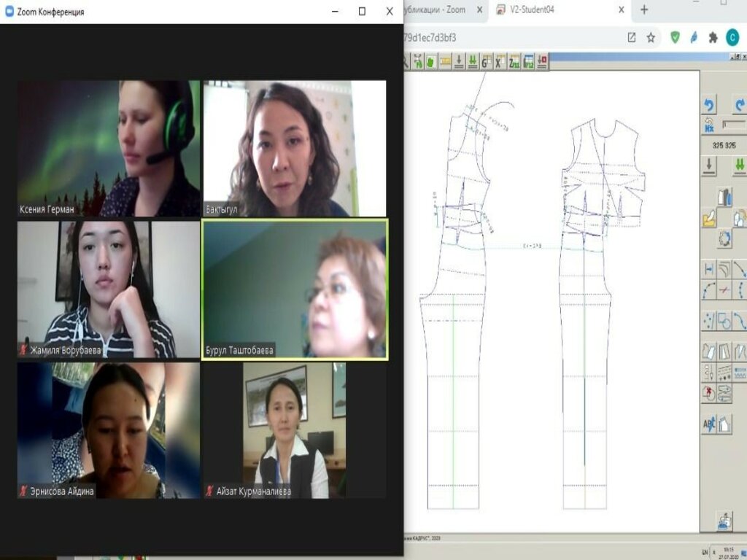Select Бактыгул's video tile

tap(295, 148)
